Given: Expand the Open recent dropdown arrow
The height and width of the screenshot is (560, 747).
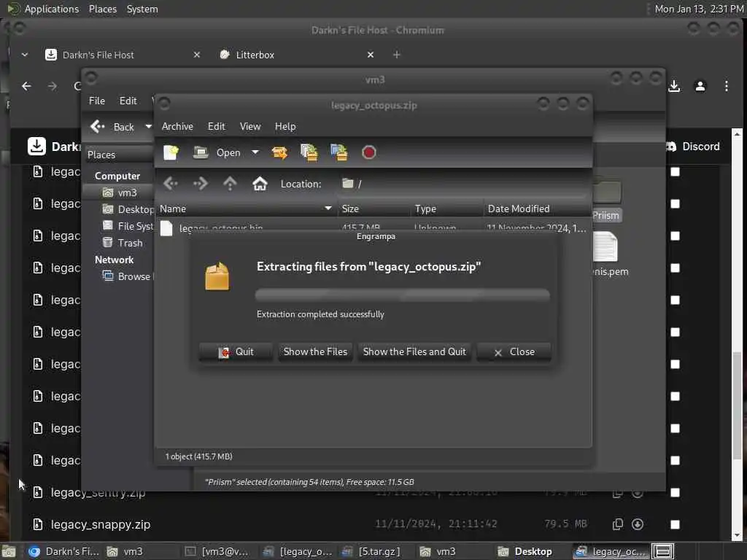Looking at the screenshot, I should 255,152.
